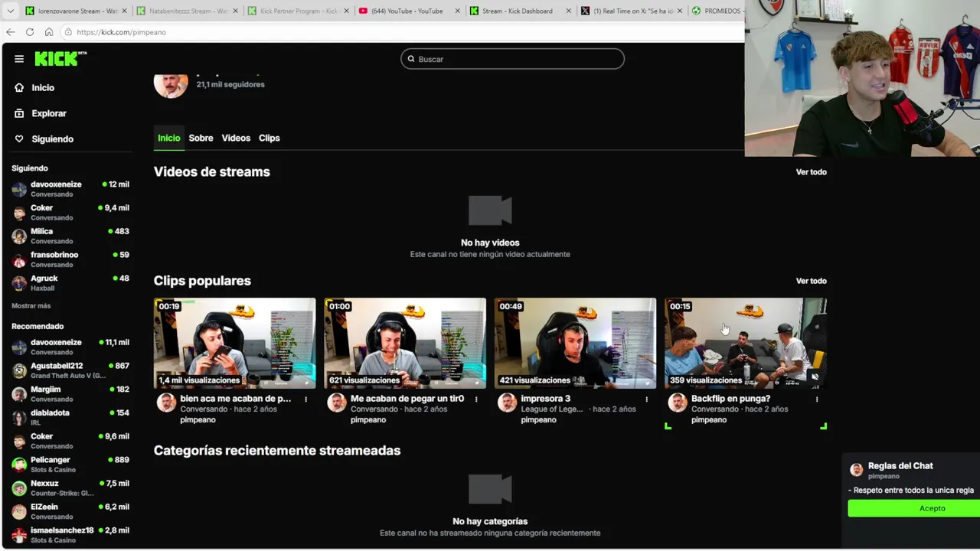Click pimpeano avatar under first clip
Viewport: 980px width, 551px height.
click(x=166, y=403)
